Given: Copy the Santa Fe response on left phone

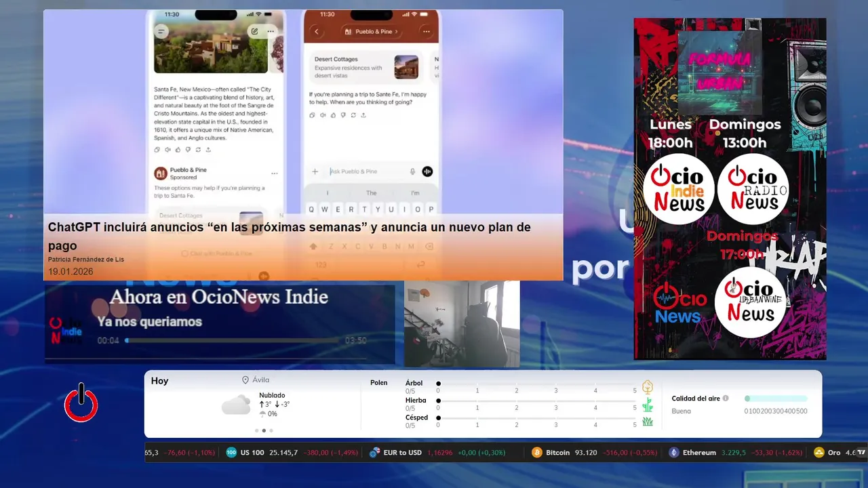Looking at the screenshot, I should tap(157, 150).
